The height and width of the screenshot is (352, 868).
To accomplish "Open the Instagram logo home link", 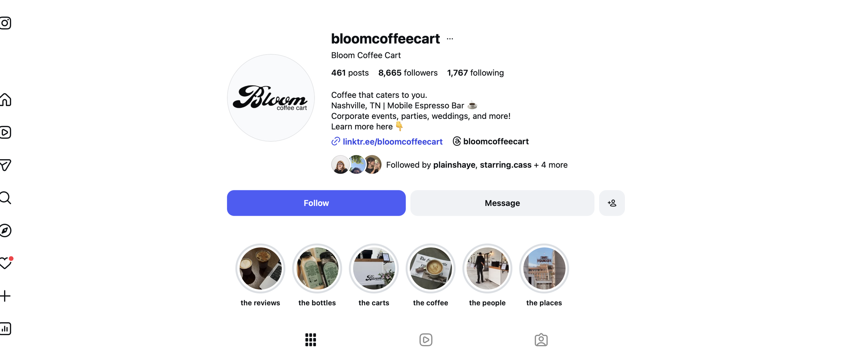I will 5,23.
